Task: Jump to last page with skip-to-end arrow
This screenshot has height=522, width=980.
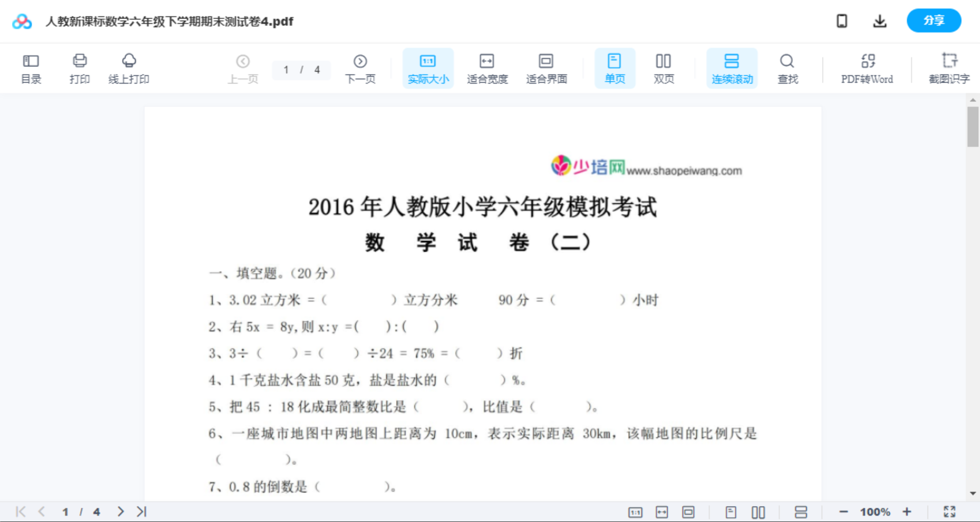Action: (x=141, y=511)
